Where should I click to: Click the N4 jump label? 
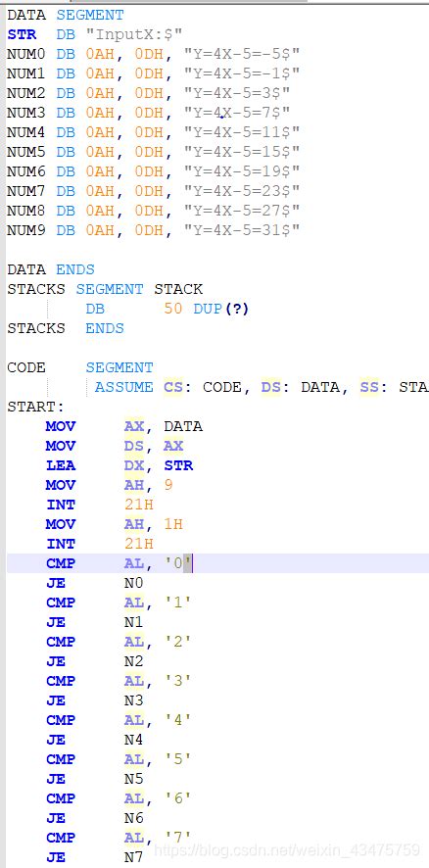pyautogui.click(x=134, y=740)
